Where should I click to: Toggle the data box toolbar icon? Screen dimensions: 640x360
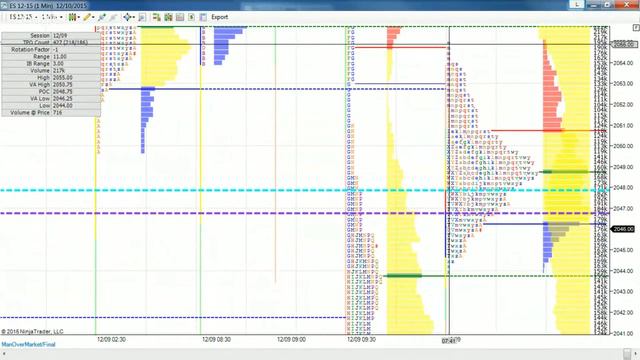[x=142, y=17]
